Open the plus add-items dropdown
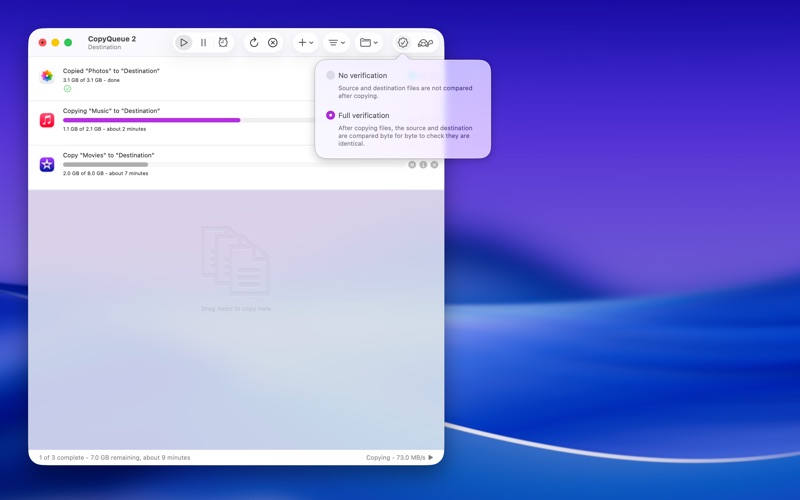The width and height of the screenshot is (800, 500). pyautogui.click(x=306, y=43)
